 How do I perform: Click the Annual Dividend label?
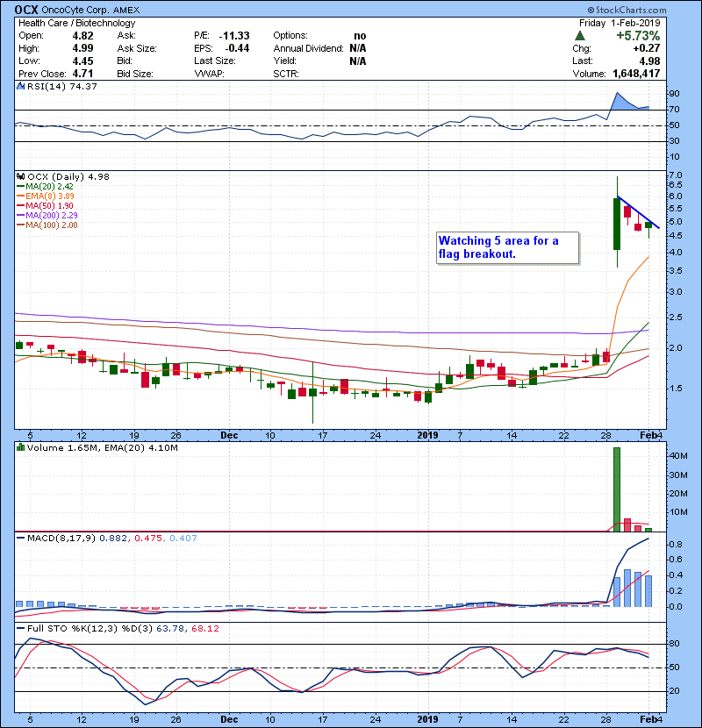point(308,48)
